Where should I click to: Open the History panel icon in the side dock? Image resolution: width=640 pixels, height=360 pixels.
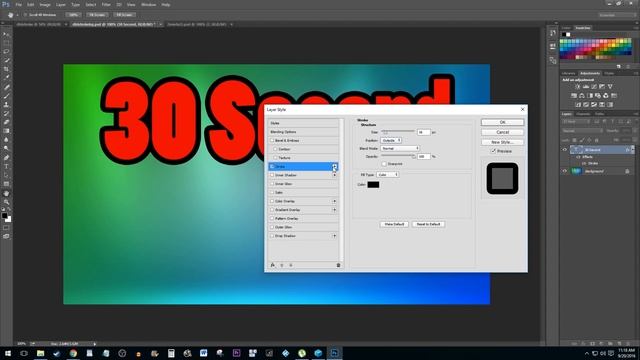coord(553,33)
